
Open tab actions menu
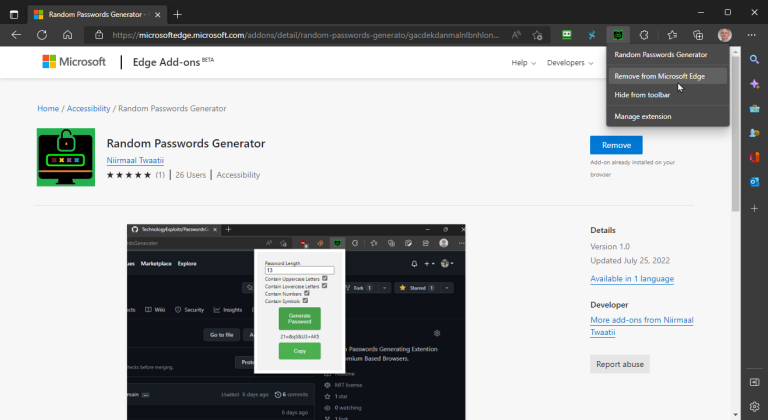pyautogui.click(x=14, y=14)
